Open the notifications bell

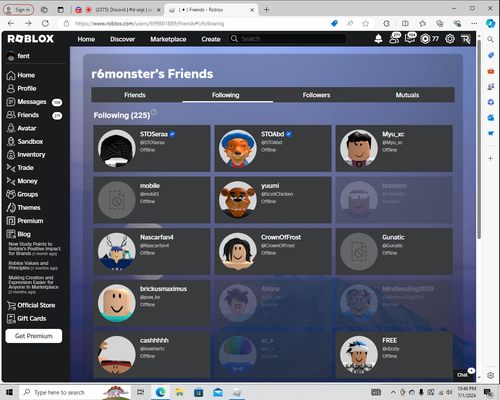click(x=378, y=39)
